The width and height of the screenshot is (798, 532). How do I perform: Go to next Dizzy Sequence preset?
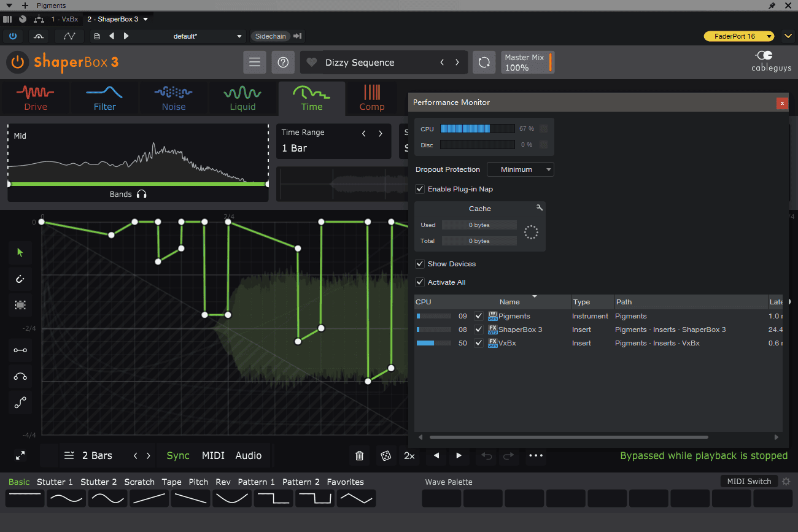tap(457, 62)
